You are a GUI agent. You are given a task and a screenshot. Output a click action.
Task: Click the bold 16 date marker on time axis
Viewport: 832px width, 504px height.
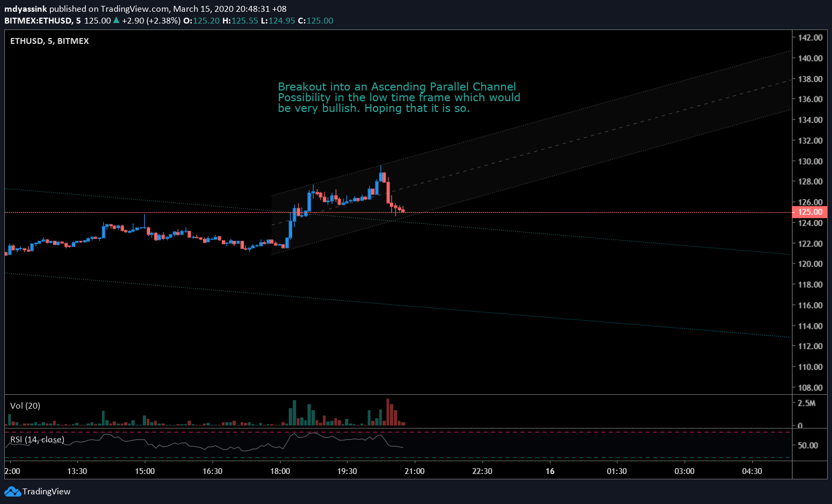pos(550,471)
